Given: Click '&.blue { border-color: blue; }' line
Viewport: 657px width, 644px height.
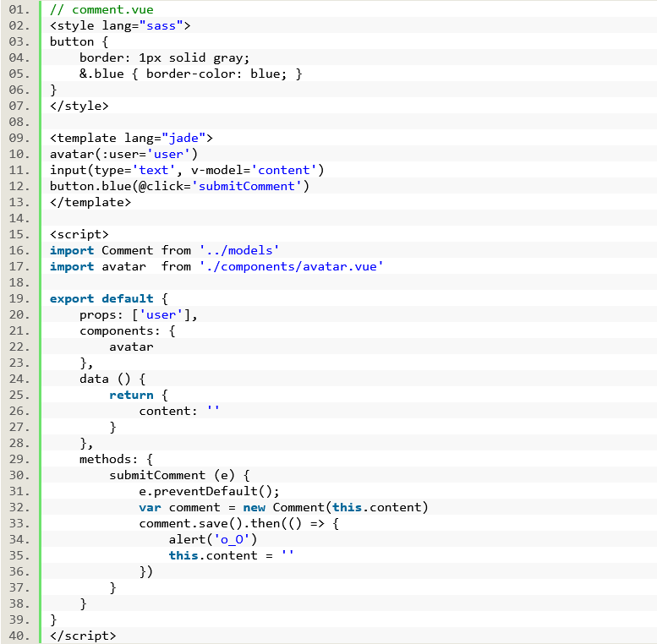Looking at the screenshot, I should (190, 74).
